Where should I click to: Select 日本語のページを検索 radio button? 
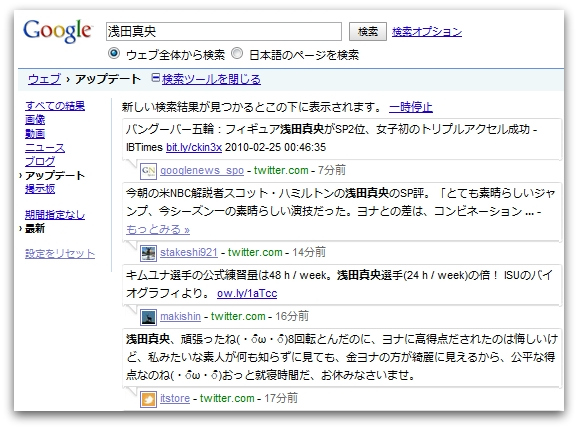click(x=237, y=53)
